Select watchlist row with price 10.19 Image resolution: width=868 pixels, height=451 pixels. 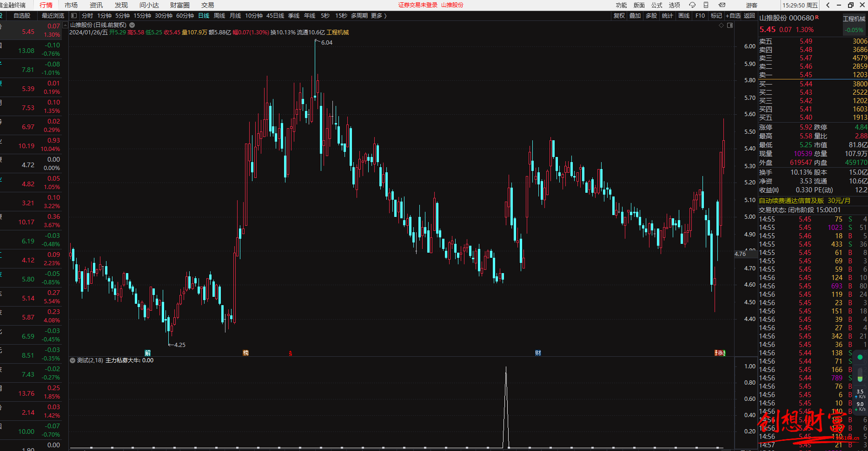31,145
